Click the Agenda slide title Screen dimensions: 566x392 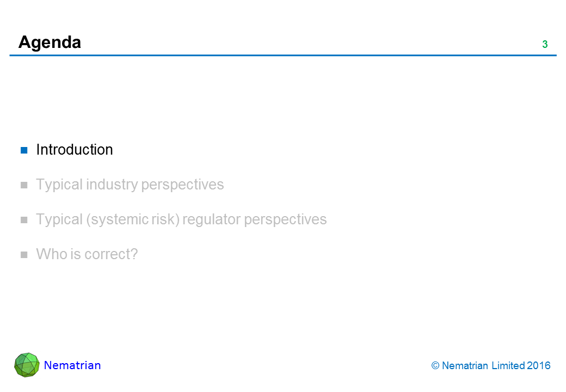[x=50, y=42]
